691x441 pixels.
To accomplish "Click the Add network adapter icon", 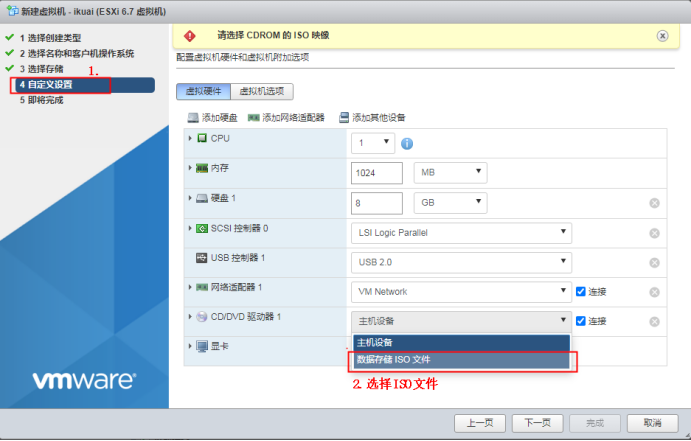I will coord(254,118).
